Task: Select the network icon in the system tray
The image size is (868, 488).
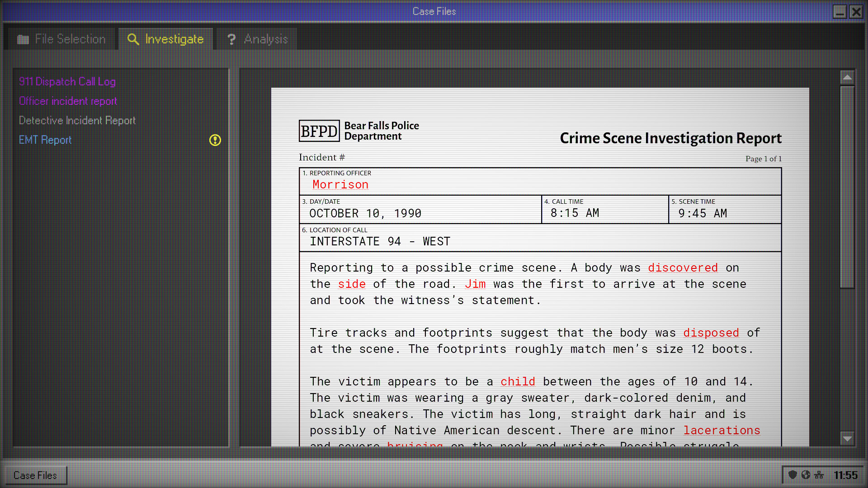Action: (x=819, y=475)
